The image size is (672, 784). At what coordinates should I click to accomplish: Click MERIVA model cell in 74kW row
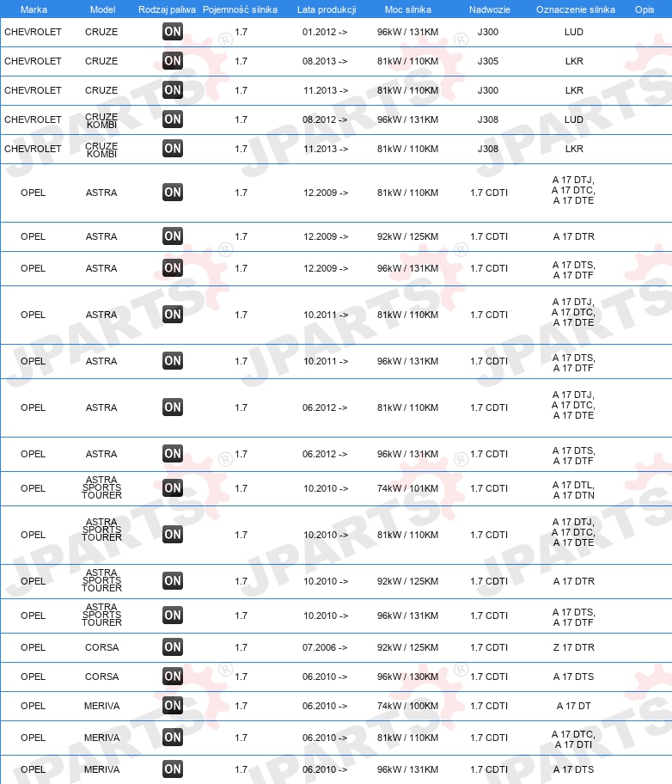coord(102,706)
